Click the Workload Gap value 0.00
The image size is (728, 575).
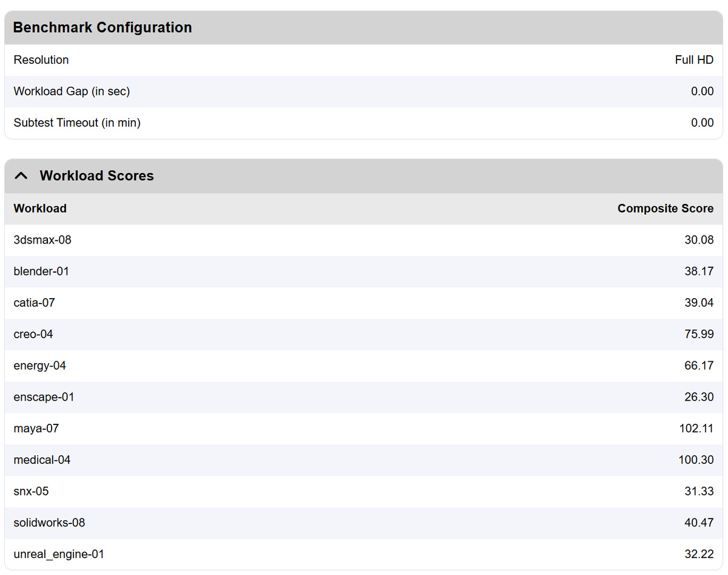coord(702,92)
